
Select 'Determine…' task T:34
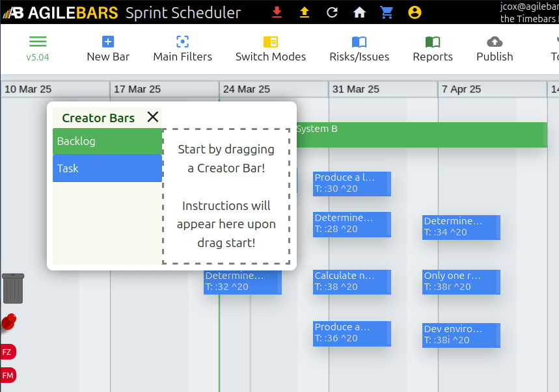coord(461,227)
